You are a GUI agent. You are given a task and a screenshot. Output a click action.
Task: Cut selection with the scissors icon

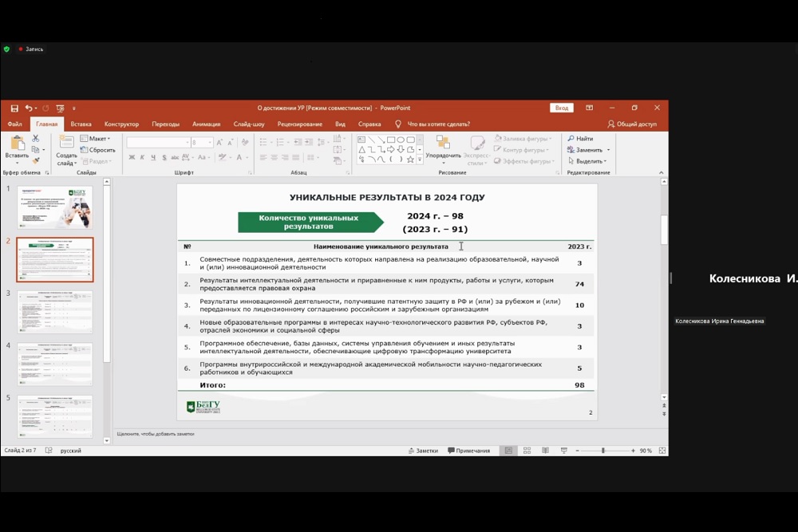tap(36, 138)
